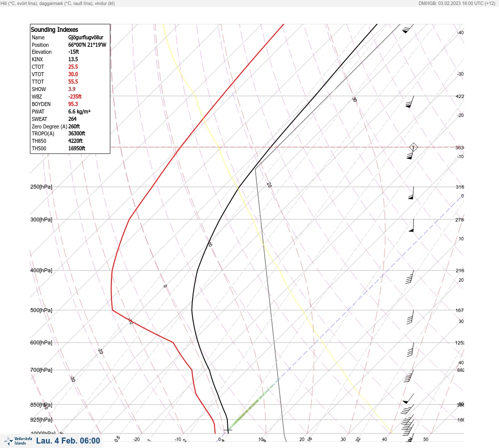
Task: Select the wind barb at 700 hPa
Action: (409, 376)
